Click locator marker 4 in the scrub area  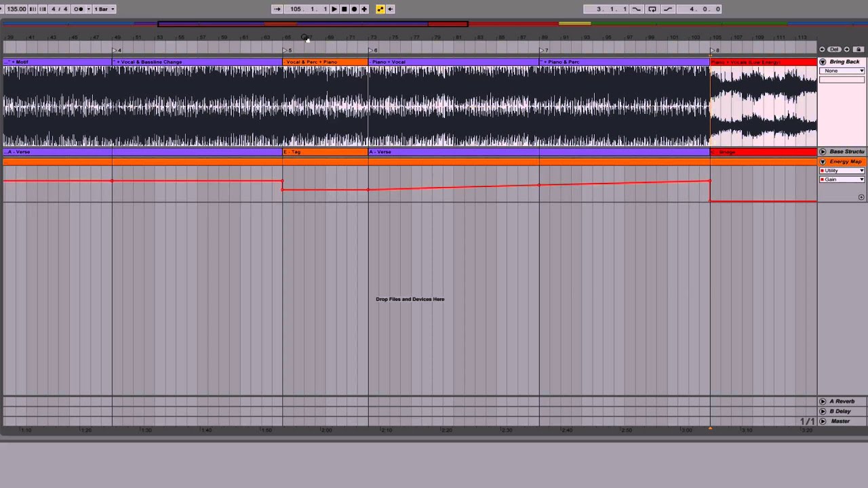pos(117,50)
